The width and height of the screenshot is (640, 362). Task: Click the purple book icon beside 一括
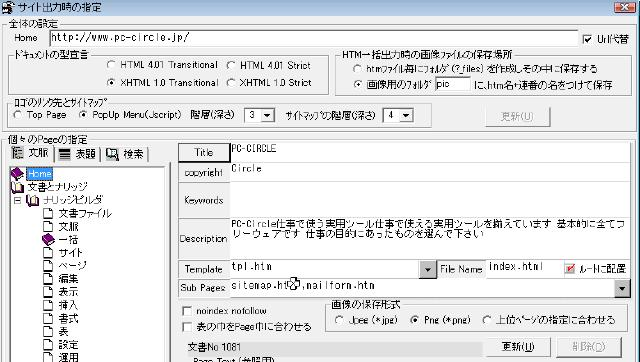tap(48, 239)
